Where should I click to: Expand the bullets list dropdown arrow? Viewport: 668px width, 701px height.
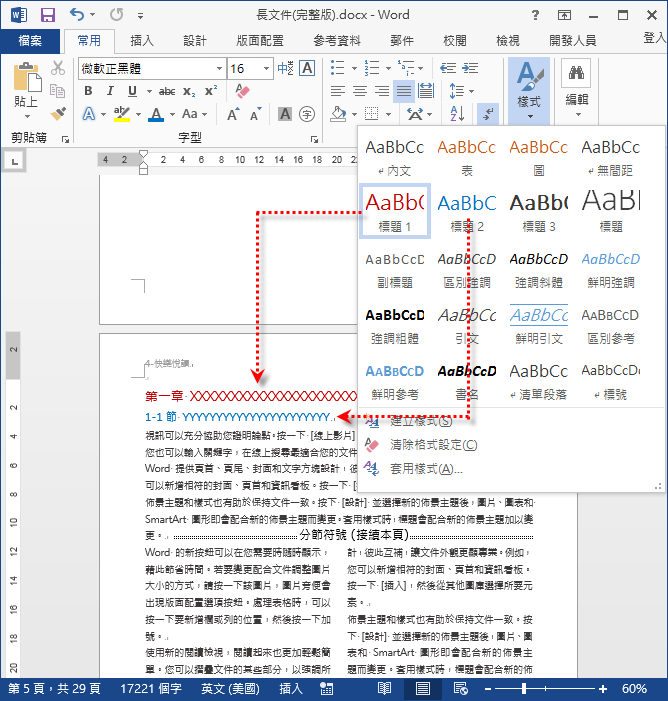point(354,68)
